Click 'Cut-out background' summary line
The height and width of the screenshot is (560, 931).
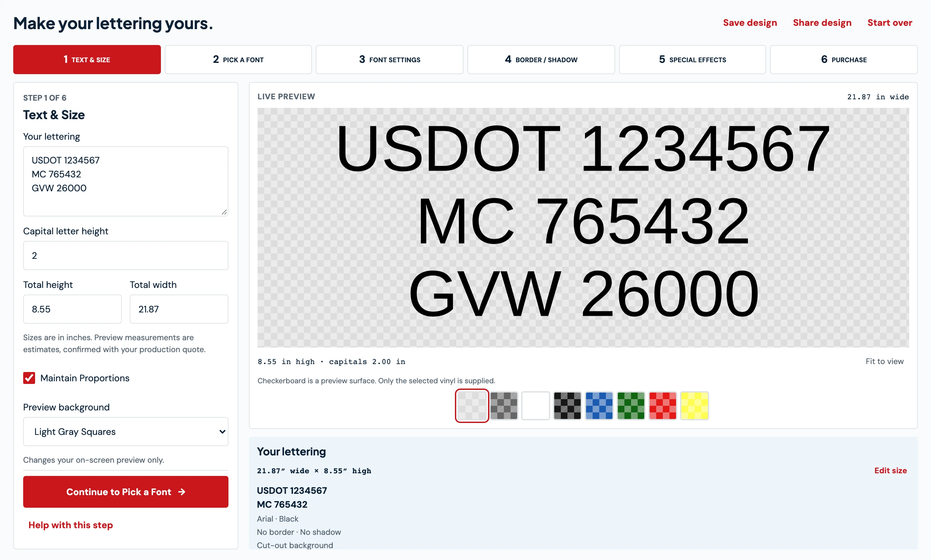[x=295, y=545]
